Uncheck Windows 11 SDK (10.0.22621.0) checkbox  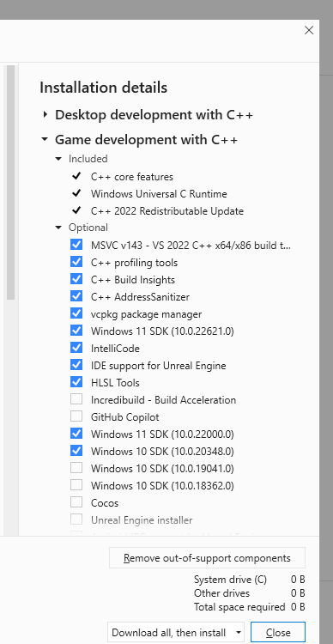tap(76, 331)
